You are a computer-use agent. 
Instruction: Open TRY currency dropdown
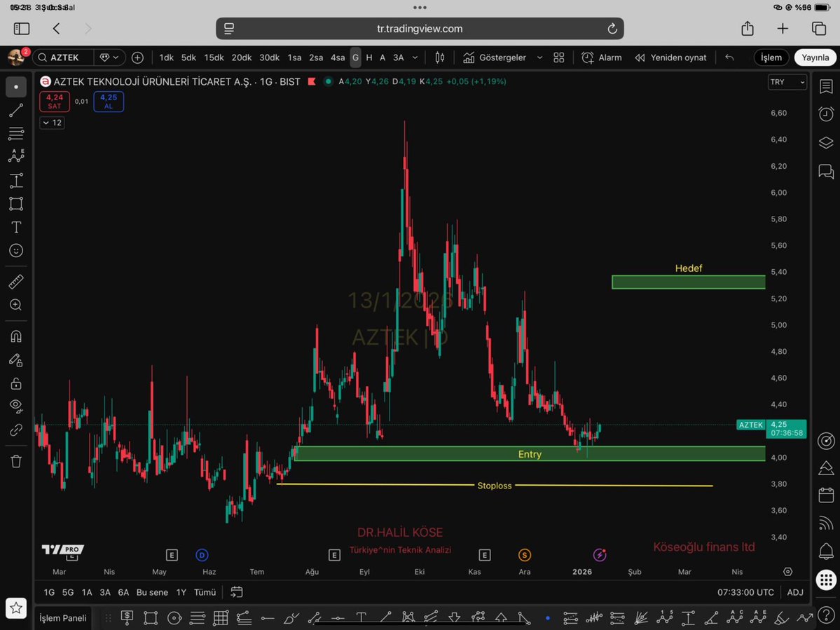coord(787,82)
